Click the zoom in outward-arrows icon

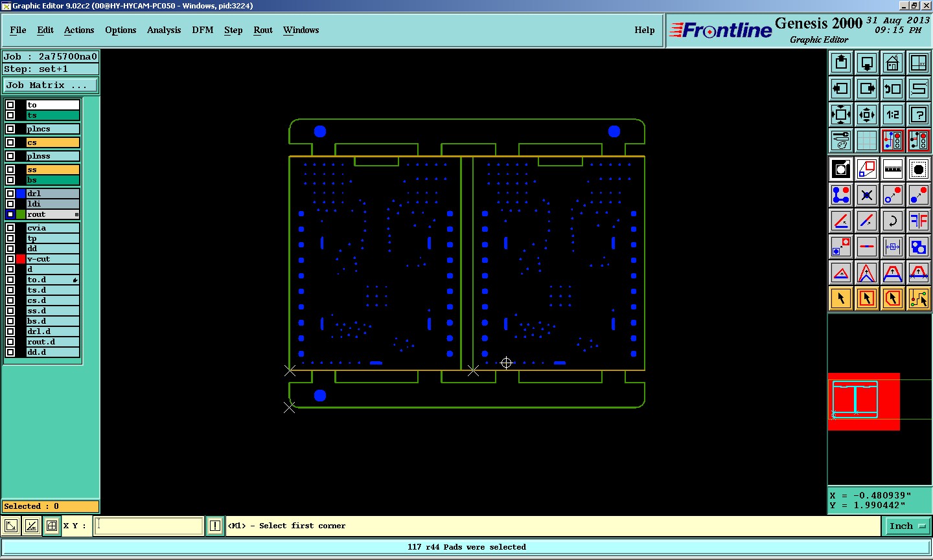point(841,115)
